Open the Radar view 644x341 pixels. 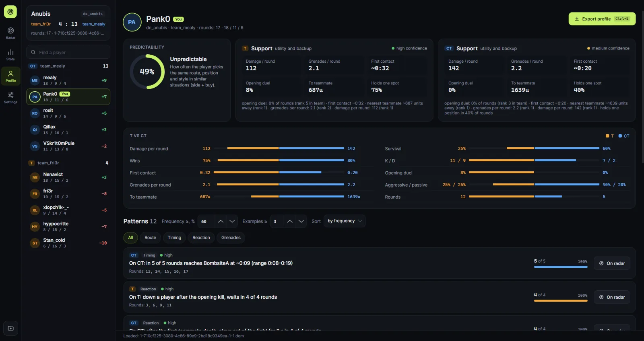pos(10,33)
